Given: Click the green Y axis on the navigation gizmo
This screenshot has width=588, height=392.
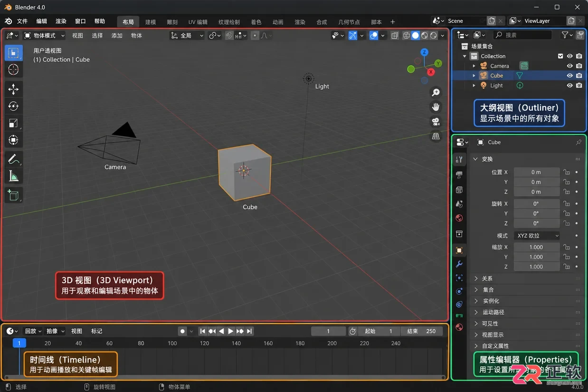Looking at the screenshot, I should 438,63.
